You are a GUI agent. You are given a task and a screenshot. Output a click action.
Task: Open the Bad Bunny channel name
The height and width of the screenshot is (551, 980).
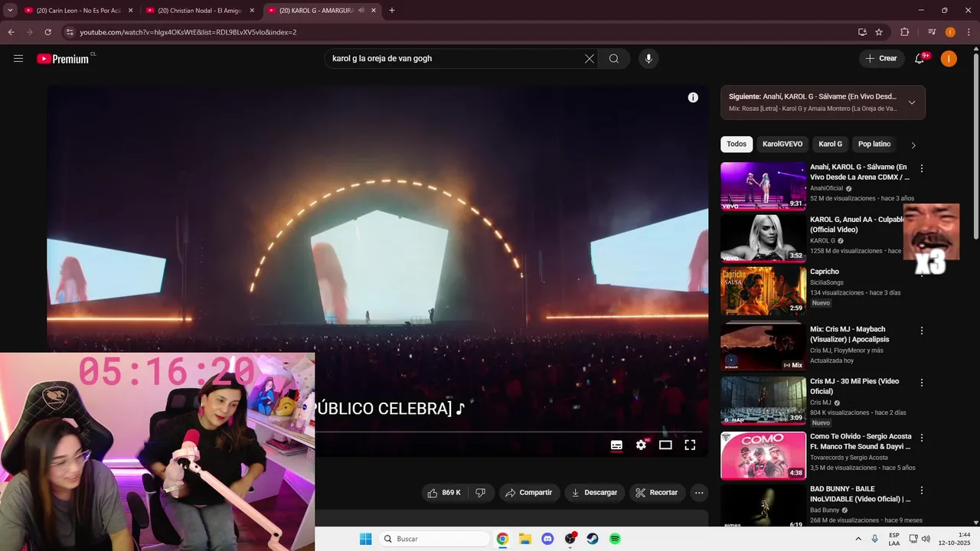click(825, 510)
